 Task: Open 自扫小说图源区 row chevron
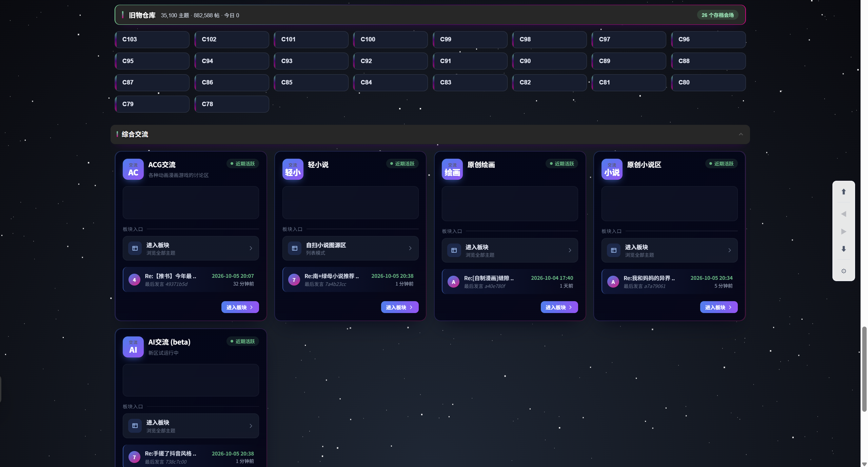410,248
